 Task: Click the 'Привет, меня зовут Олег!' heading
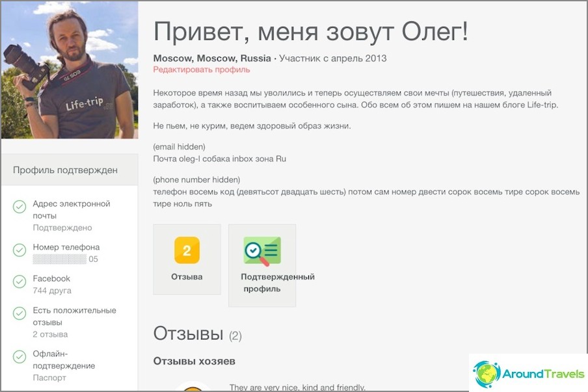pyautogui.click(x=311, y=31)
